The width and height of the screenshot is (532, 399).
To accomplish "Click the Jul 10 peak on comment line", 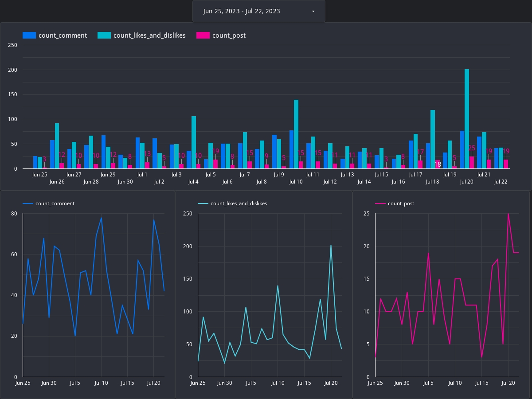I will point(102,218).
